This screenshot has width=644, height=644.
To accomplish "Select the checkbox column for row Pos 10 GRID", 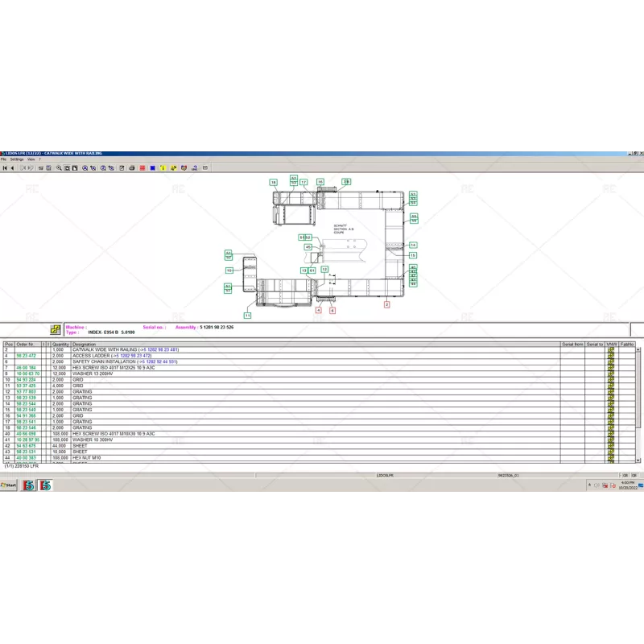I will pos(44,379).
